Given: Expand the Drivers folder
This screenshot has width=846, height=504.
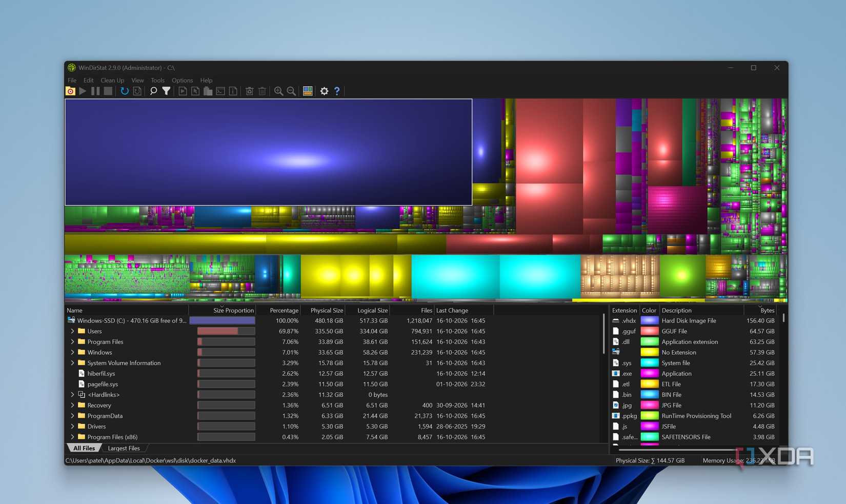Looking at the screenshot, I should (72, 427).
